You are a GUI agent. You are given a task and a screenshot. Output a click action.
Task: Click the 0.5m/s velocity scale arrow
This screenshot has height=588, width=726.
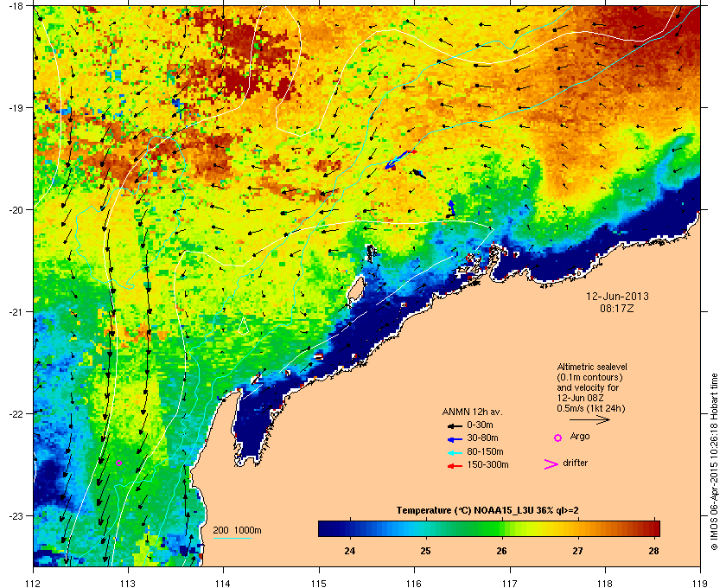pyautogui.click(x=589, y=419)
